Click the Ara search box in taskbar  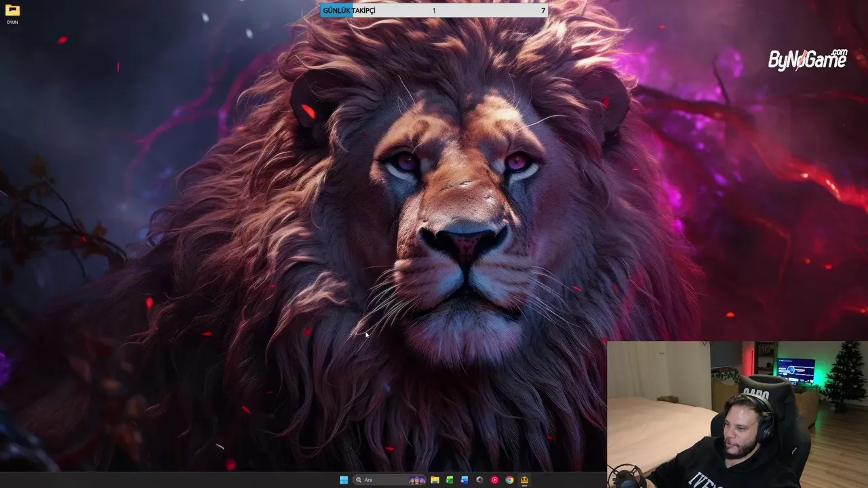click(x=389, y=480)
